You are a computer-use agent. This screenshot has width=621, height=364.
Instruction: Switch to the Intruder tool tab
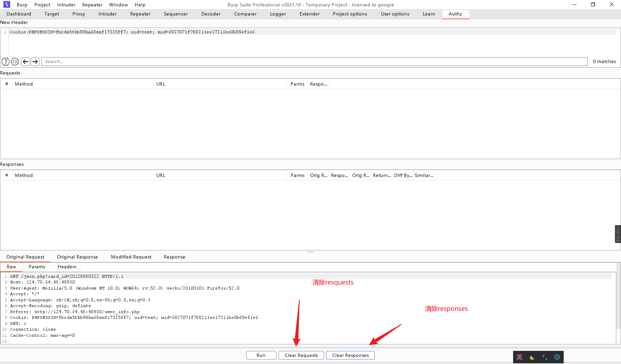point(108,14)
